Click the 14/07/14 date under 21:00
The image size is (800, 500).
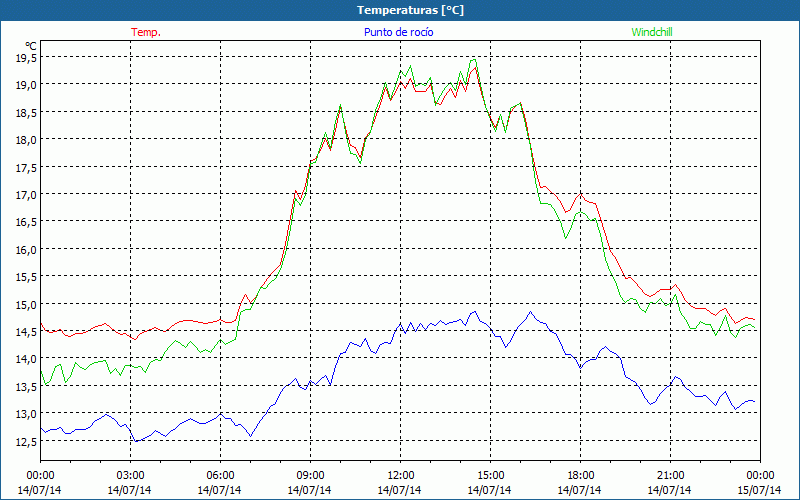coord(669,490)
